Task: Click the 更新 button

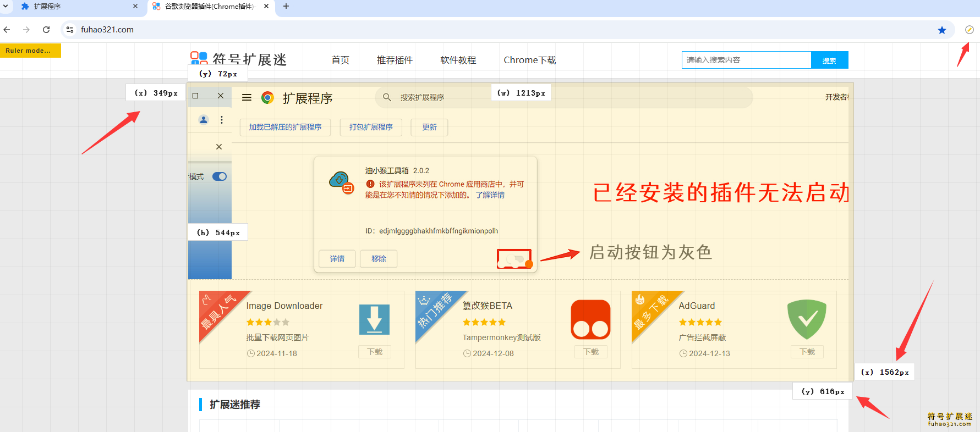Action: (429, 127)
